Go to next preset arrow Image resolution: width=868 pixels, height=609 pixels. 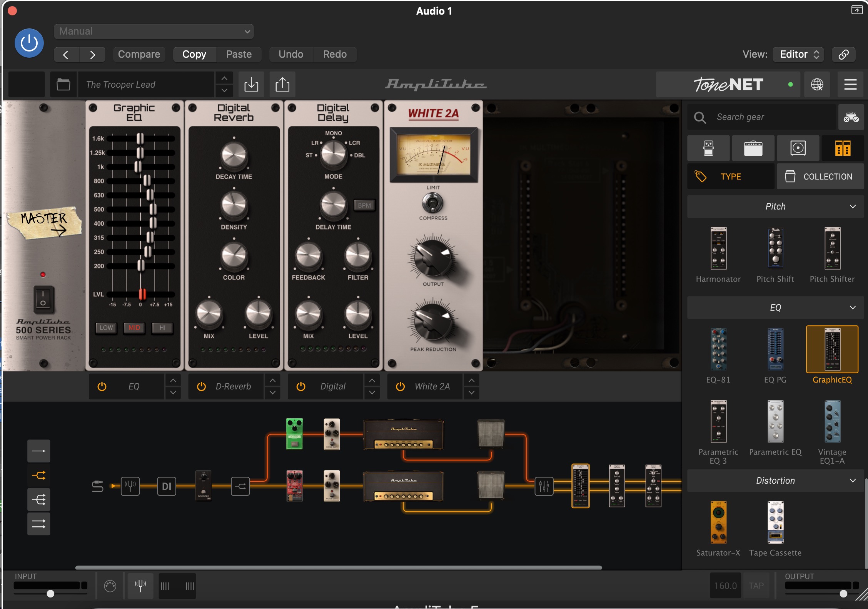click(92, 55)
